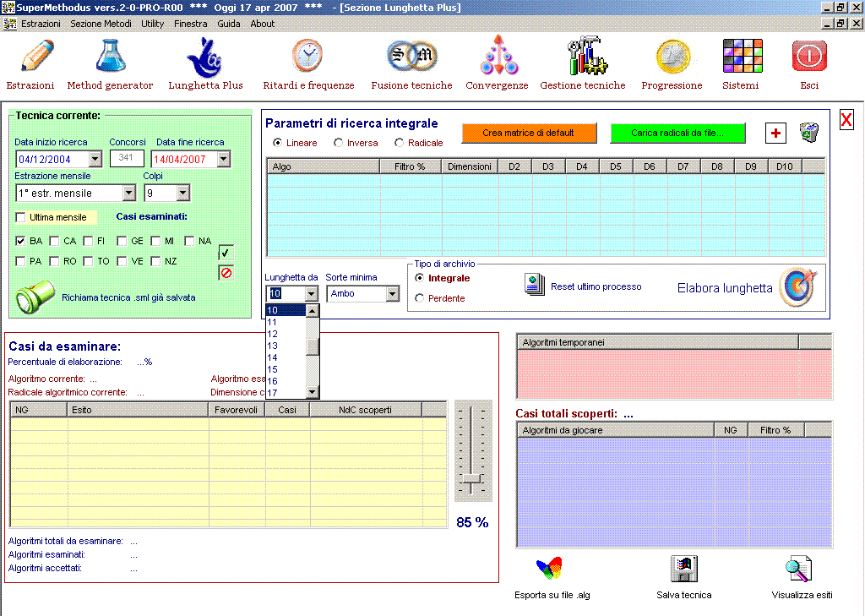
Task: Click the Visualizza esiti magnifier icon
Action: [x=798, y=569]
